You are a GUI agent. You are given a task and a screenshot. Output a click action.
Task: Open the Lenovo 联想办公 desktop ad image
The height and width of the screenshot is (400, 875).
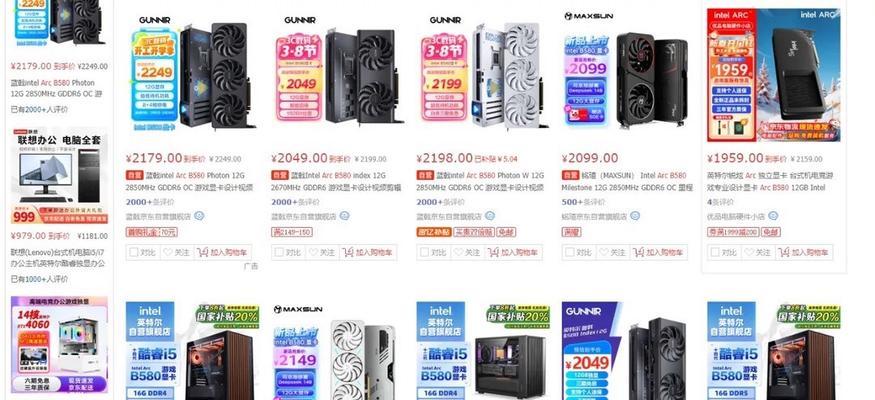coord(59,176)
